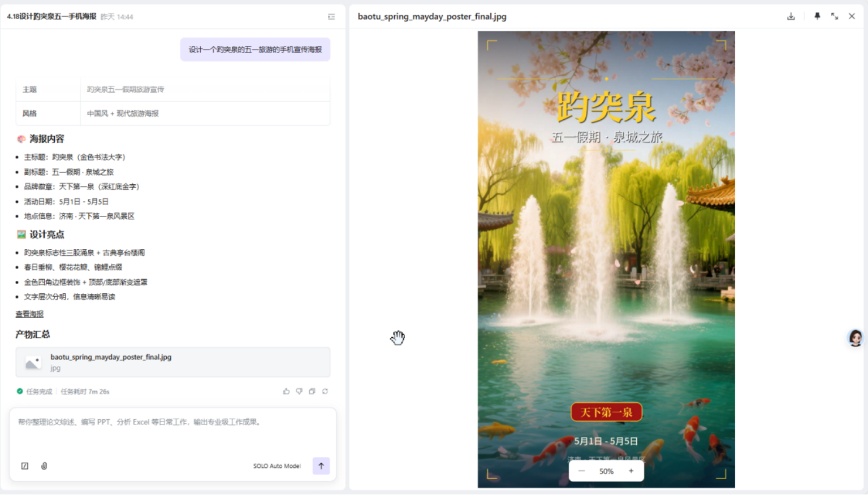Open baotu_spring_mayday_poster_final.jpg file card
Screen dimensions: 868x495
pos(172,362)
